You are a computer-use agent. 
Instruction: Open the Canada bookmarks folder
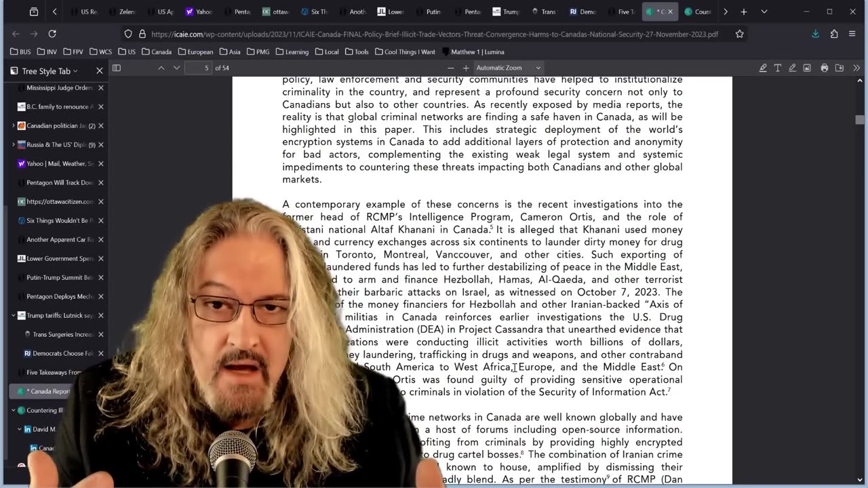(157, 52)
